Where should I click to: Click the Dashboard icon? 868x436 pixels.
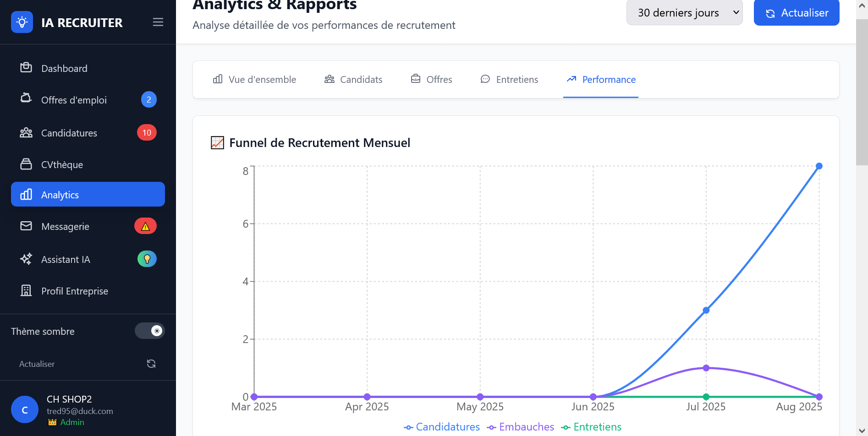point(26,68)
